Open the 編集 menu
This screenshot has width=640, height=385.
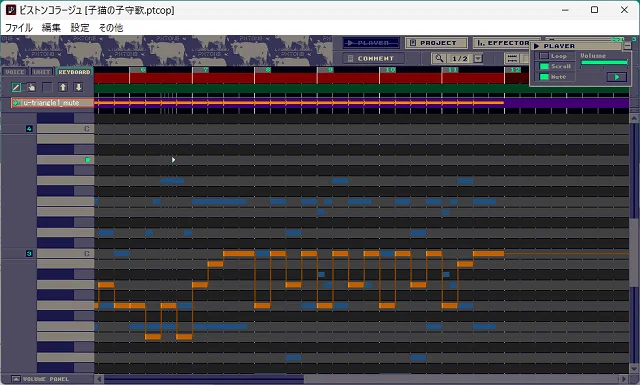click(51, 27)
